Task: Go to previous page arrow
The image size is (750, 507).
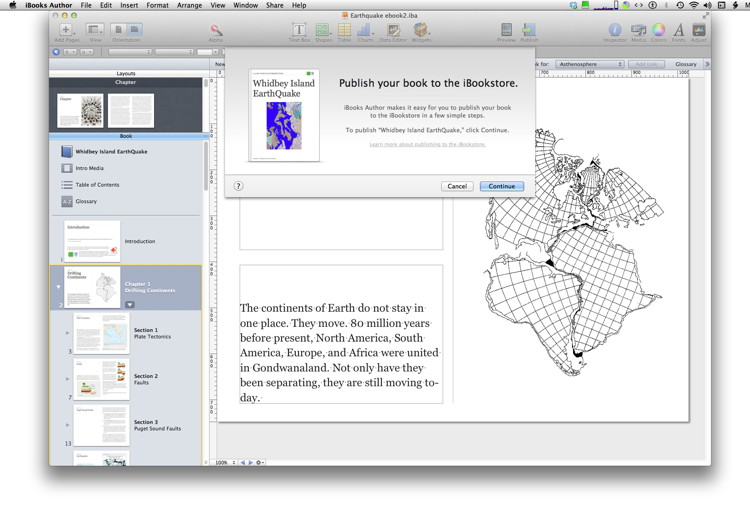Action: [243, 463]
